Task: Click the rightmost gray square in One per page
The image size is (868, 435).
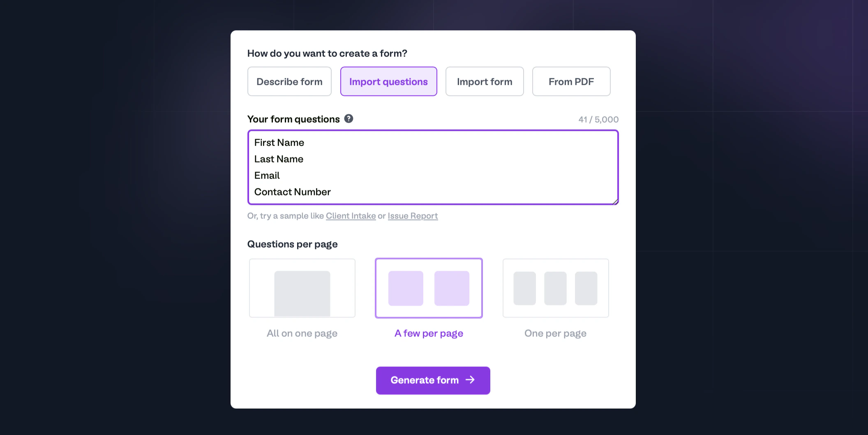Action: click(586, 288)
